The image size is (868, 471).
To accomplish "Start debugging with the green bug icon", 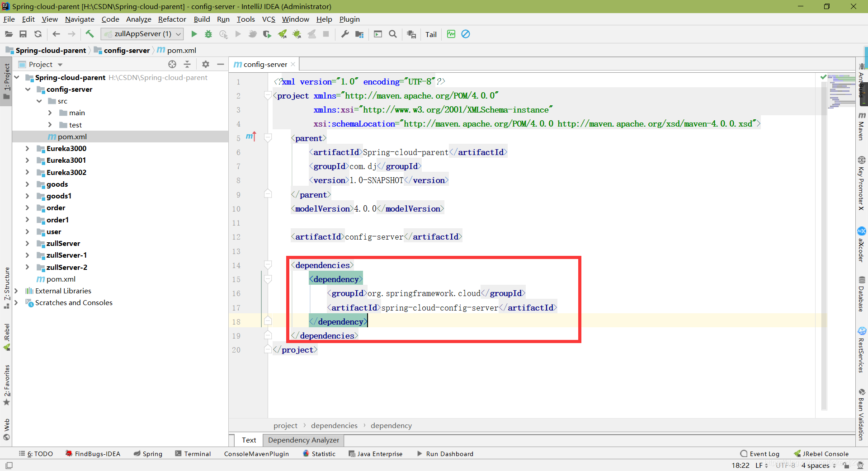I will pyautogui.click(x=208, y=34).
